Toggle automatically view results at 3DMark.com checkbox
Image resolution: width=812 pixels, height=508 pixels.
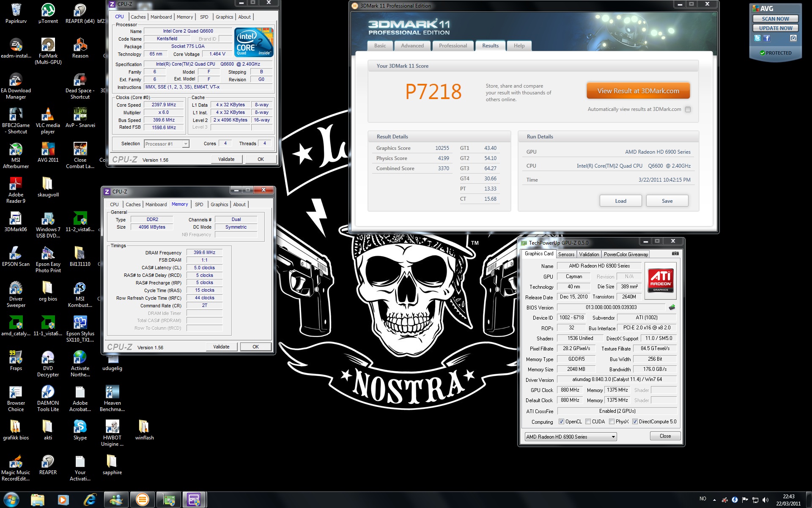point(688,110)
